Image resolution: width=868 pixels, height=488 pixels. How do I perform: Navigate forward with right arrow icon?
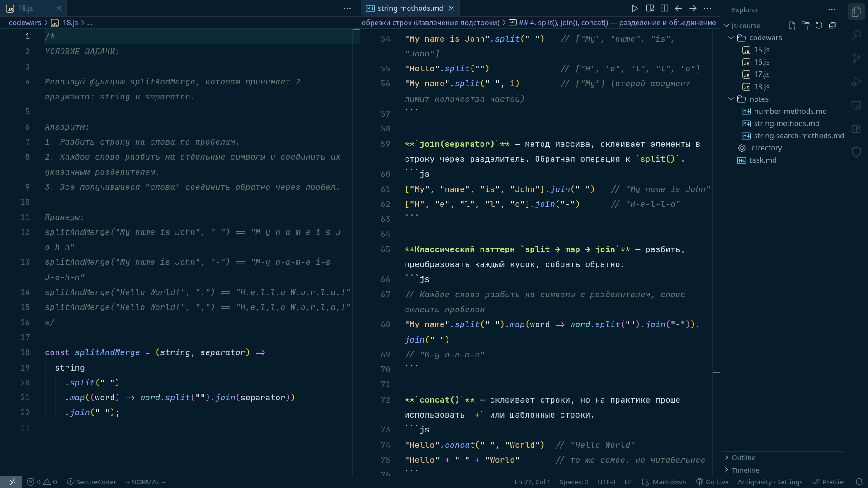[x=693, y=8]
